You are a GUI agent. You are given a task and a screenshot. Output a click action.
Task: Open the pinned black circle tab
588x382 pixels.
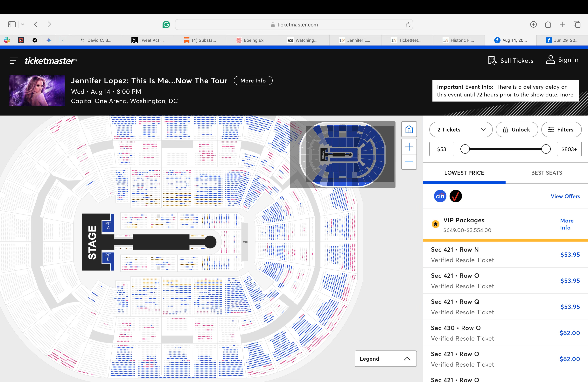(35, 40)
